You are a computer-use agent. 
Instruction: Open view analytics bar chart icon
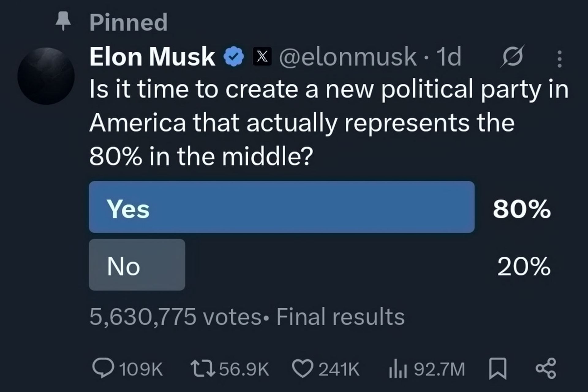point(398,369)
